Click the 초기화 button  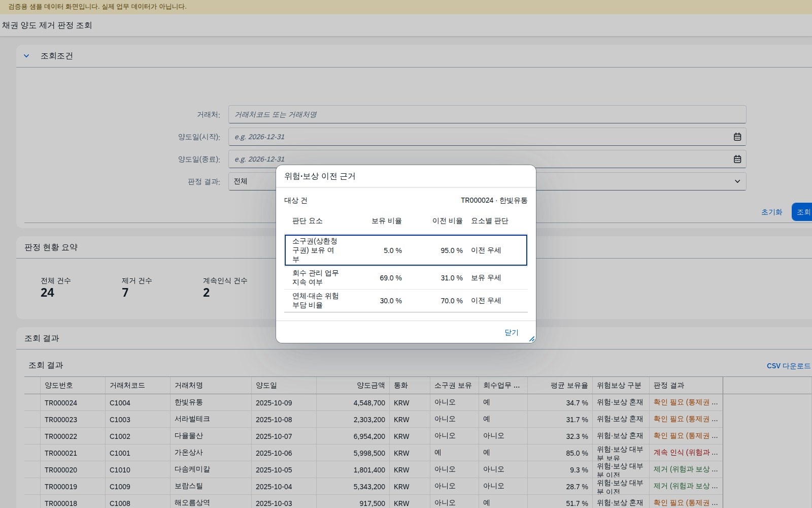click(771, 212)
